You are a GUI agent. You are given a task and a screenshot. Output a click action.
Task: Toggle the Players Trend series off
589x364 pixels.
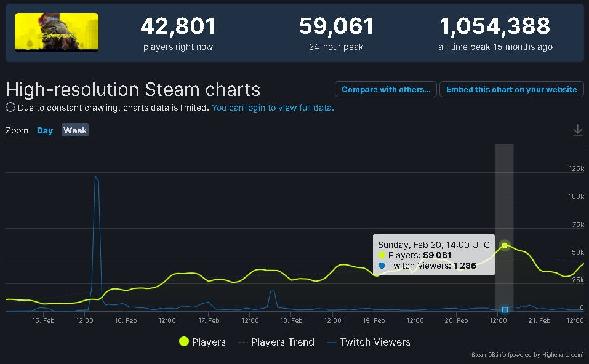[282, 342]
